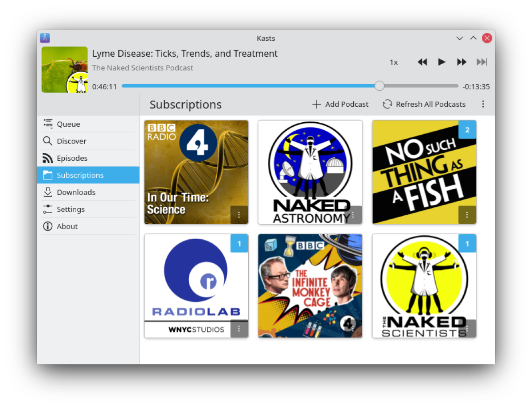Screen dimensions: 532x408
Task: Fast-forward the playing episode
Action: click(462, 62)
